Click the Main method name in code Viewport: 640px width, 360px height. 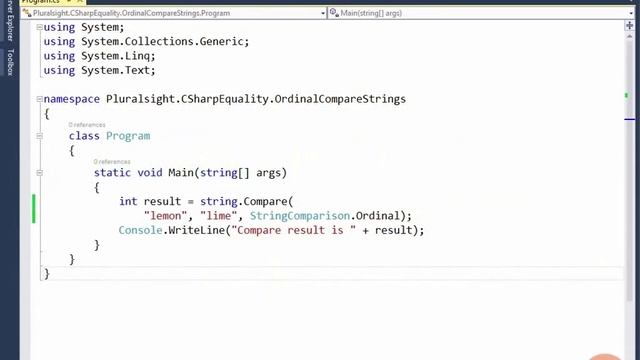tap(181, 173)
